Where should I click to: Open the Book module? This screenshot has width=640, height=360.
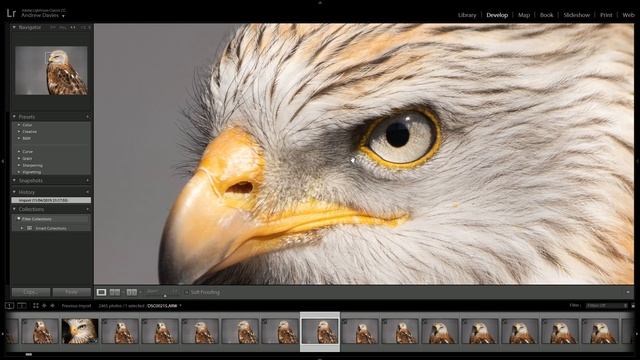click(x=546, y=15)
